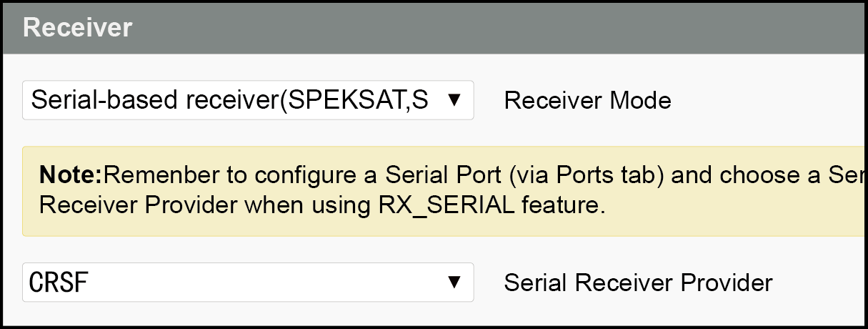Screen dimensions: 868x329
Task: Click Receiver Provider on the note's second line
Action: [138, 206]
